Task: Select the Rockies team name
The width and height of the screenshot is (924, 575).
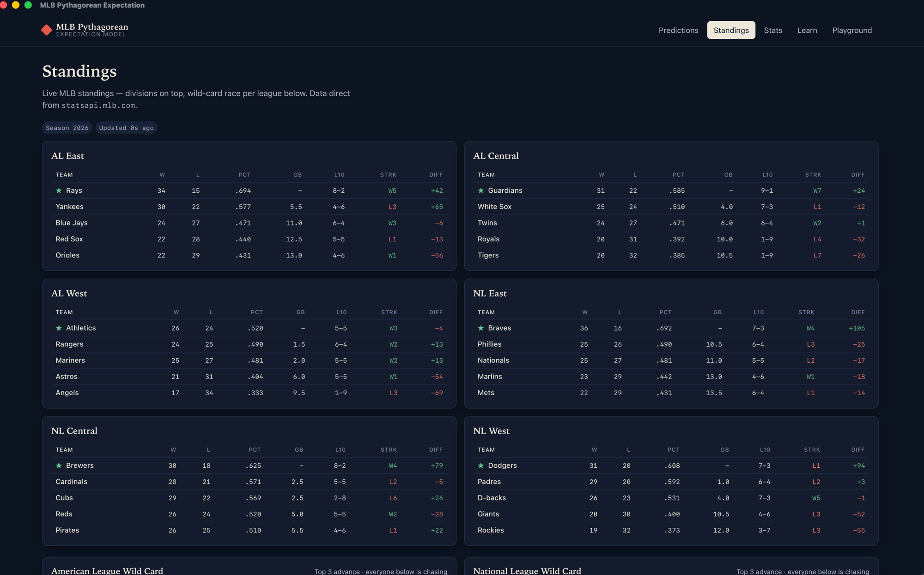Action: [491, 530]
